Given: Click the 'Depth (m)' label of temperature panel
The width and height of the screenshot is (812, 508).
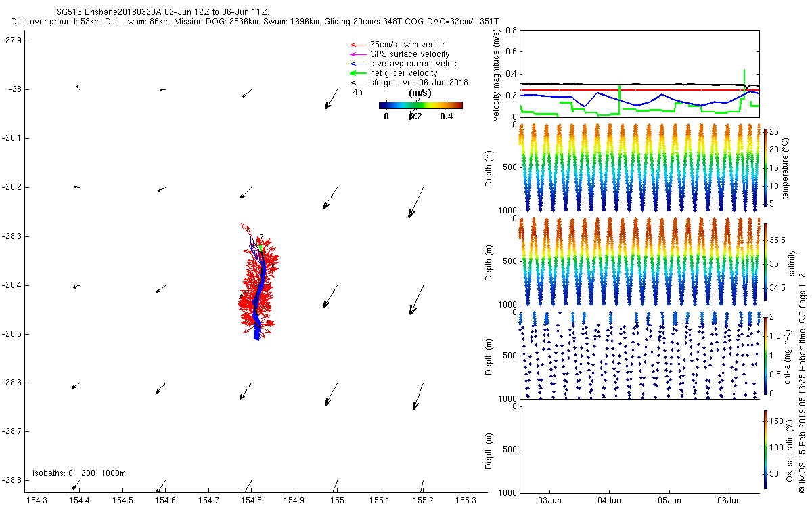Looking at the screenshot, I should tap(489, 168).
